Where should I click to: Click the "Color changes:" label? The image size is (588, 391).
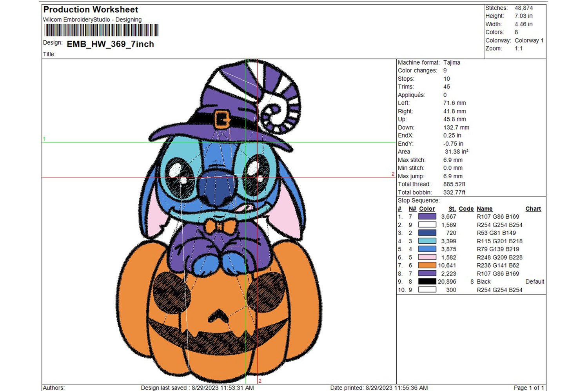click(x=417, y=71)
